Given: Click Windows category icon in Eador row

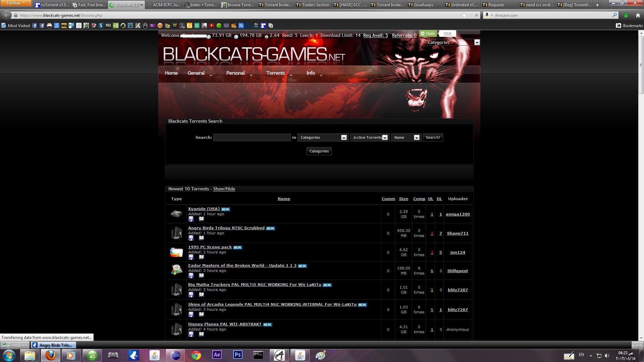Looking at the screenshot, I should (176, 270).
